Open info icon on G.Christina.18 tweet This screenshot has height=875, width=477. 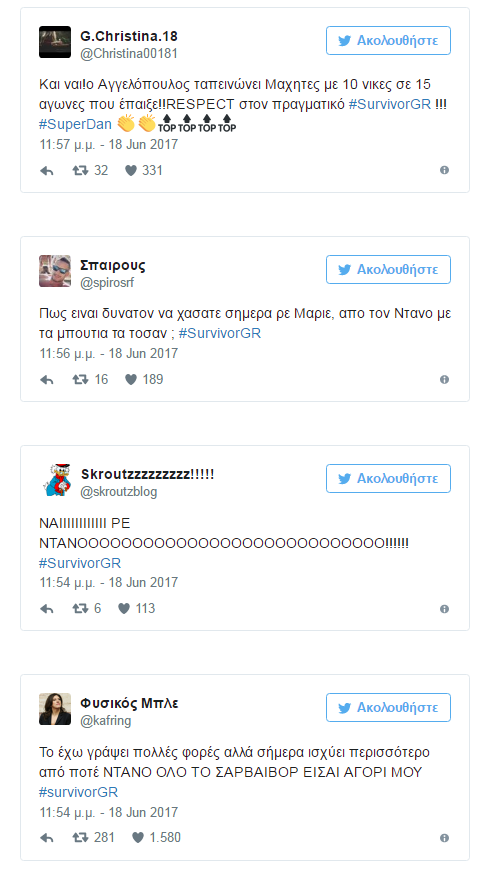[x=444, y=170]
